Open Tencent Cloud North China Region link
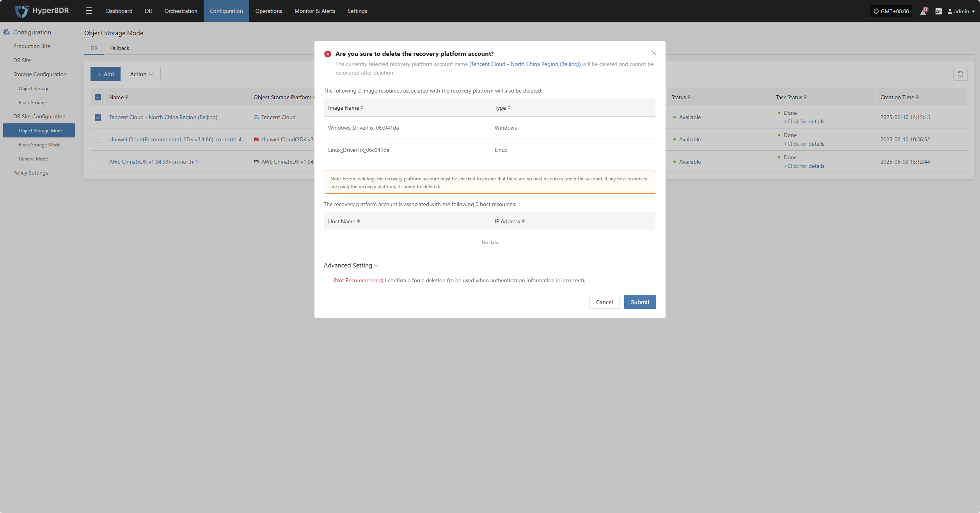The width and height of the screenshot is (980, 513). point(163,117)
